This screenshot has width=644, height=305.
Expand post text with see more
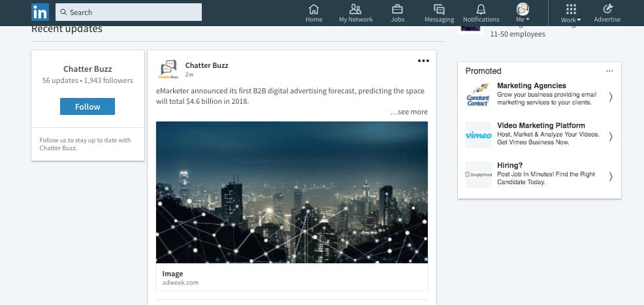click(409, 112)
